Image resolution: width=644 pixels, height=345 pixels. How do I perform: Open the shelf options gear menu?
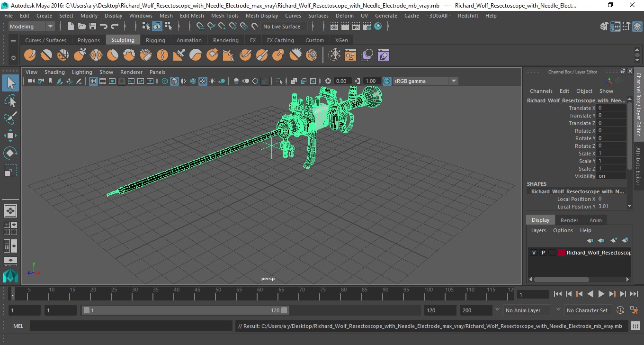13,58
